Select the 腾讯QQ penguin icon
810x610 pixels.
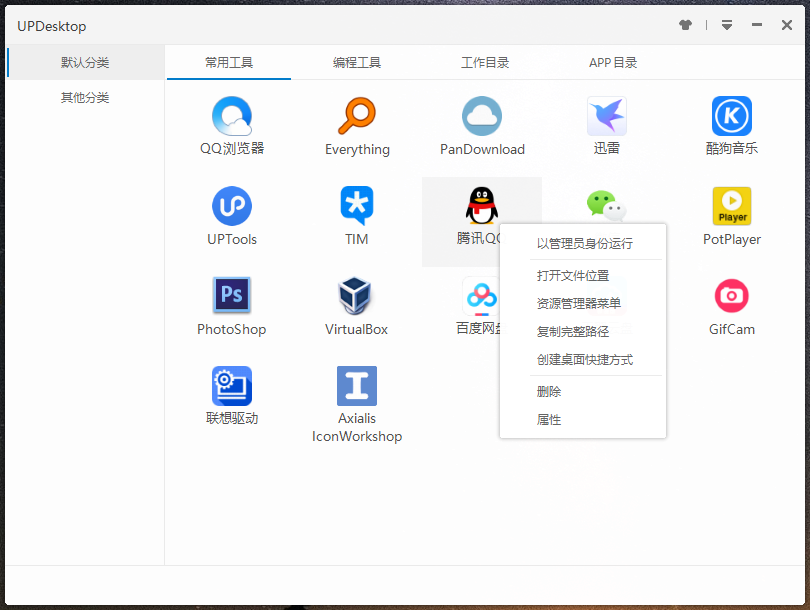tap(482, 206)
